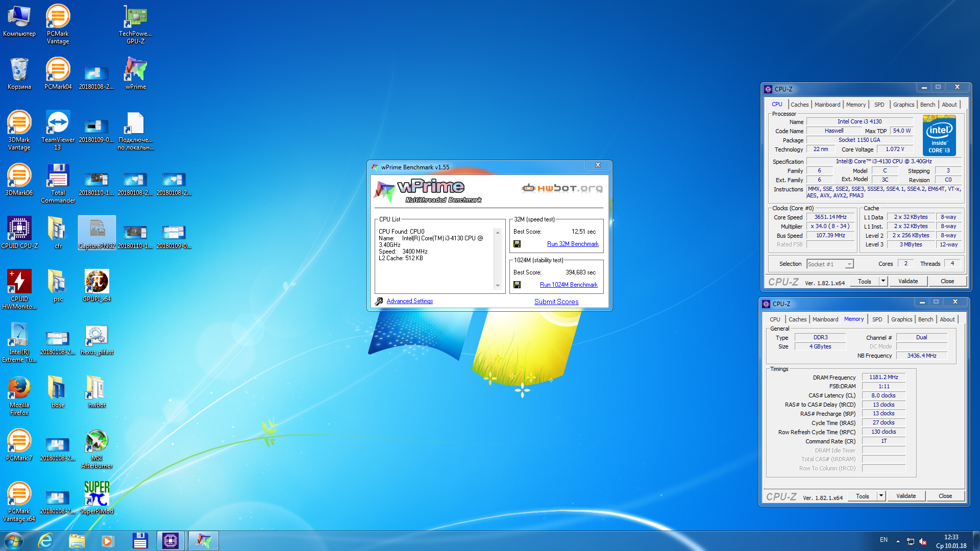Click Close button in upper CPU-Z
The height and width of the screenshot is (551, 980).
[947, 281]
